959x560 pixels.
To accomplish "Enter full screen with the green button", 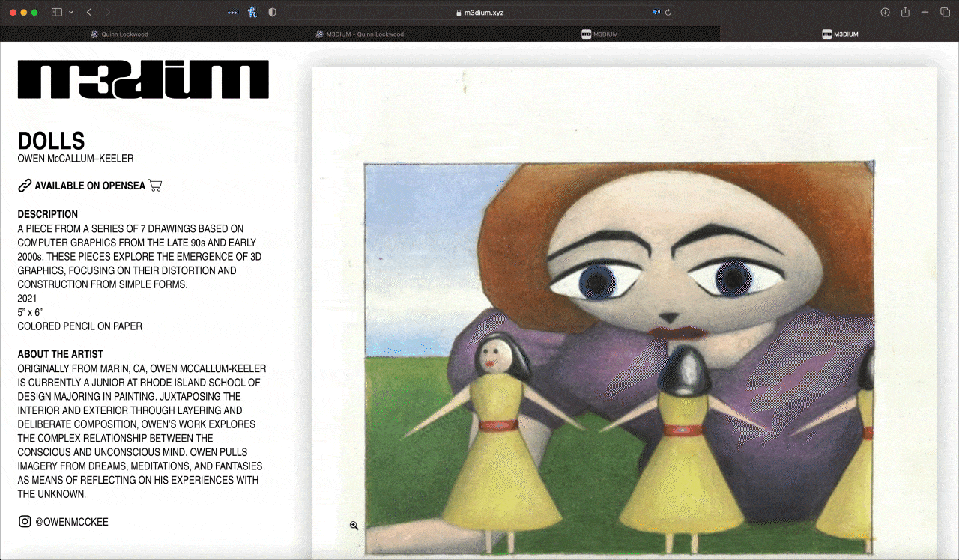I will click(34, 13).
